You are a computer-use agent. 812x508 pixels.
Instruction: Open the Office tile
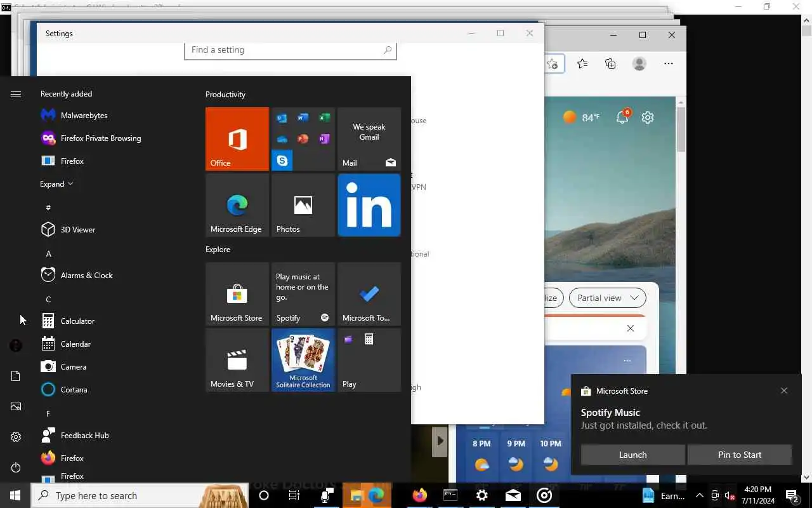pyautogui.click(x=237, y=139)
